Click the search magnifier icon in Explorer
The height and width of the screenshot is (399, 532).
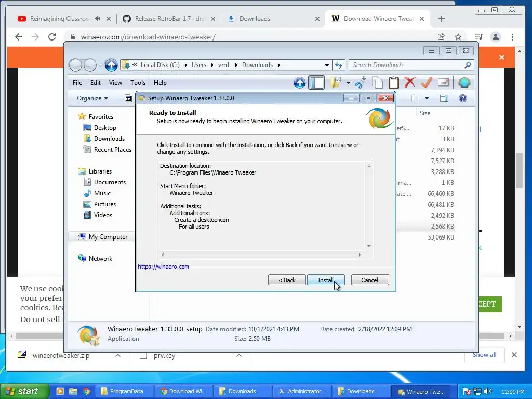tap(468, 65)
